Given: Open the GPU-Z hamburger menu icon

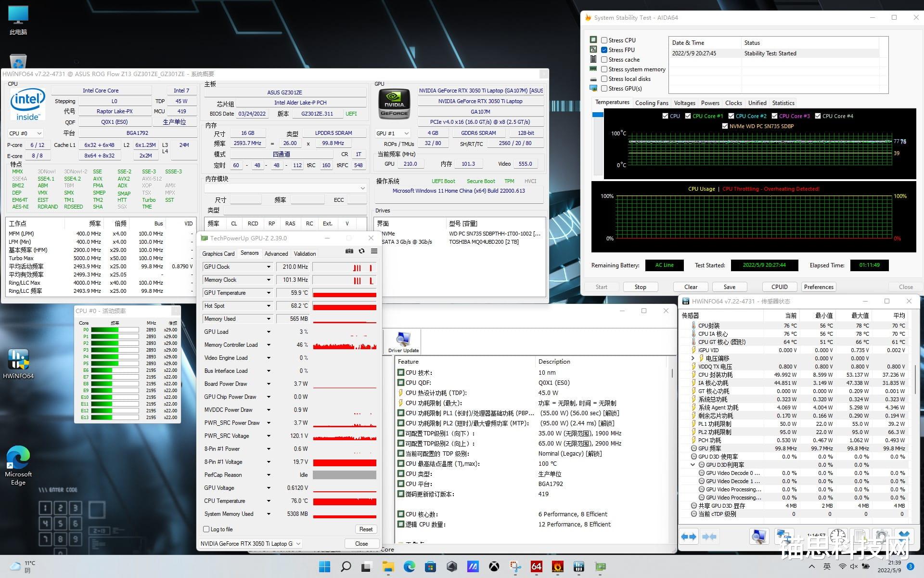Looking at the screenshot, I should tap(374, 251).
